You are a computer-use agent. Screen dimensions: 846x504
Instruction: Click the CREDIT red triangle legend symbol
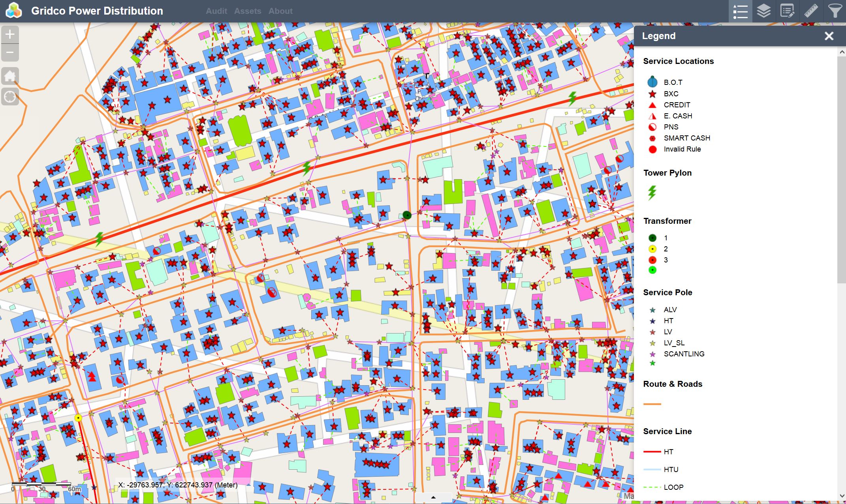tap(652, 105)
